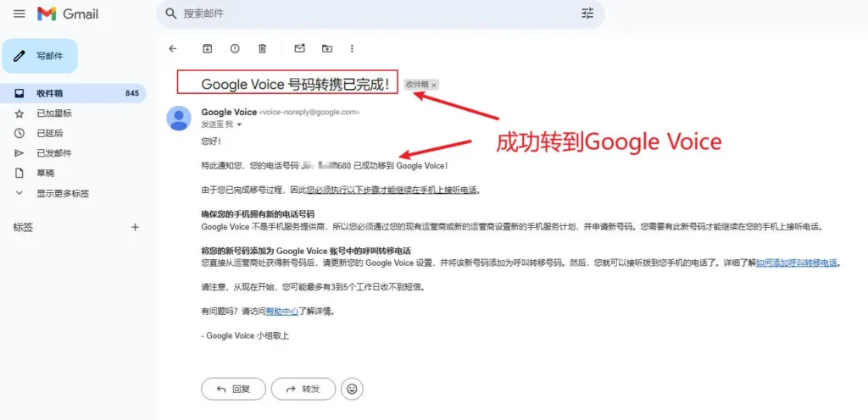Expand 显示更多标签 in sidebar

[63, 193]
